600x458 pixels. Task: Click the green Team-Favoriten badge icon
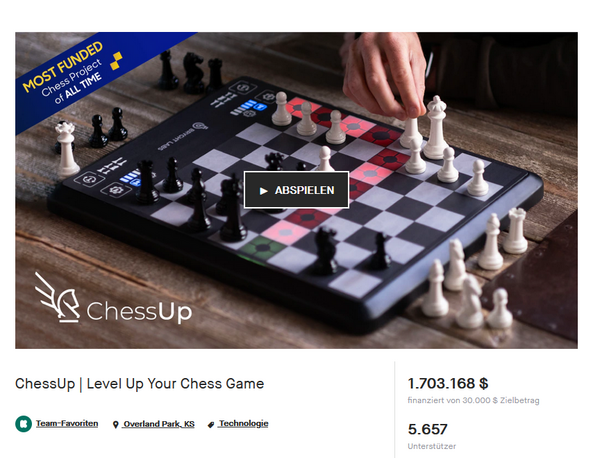pyautogui.click(x=23, y=424)
